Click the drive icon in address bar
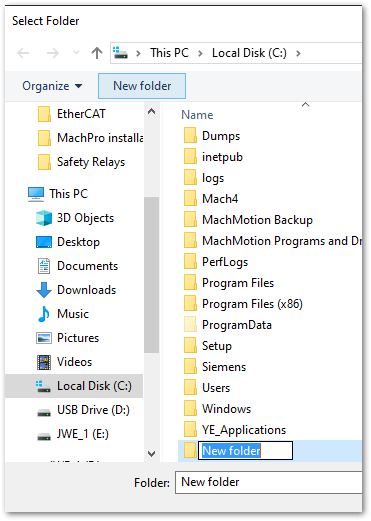This screenshot has width=371, height=521. tap(120, 53)
